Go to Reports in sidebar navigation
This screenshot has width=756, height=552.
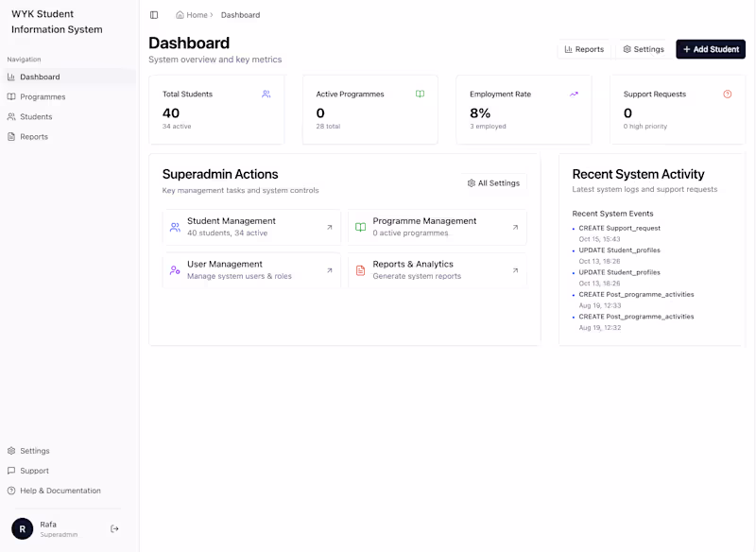[34, 137]
